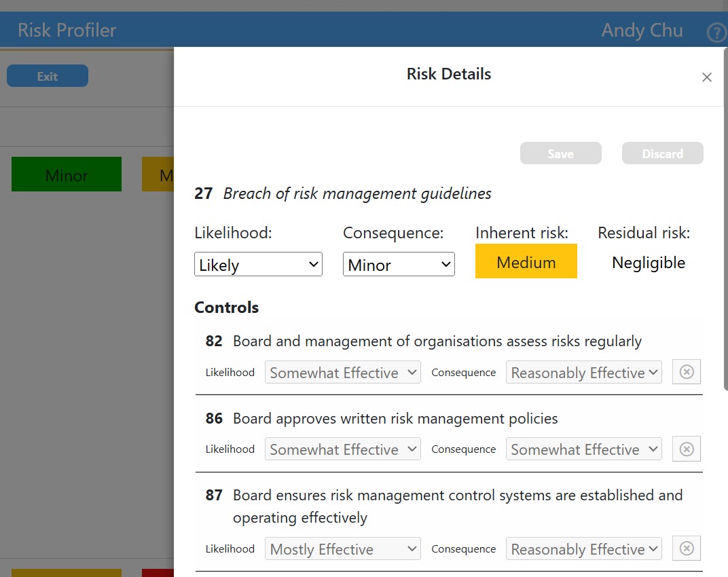Open control 82 Likelihood effectiveness dropdown

[x=343, y=372]
